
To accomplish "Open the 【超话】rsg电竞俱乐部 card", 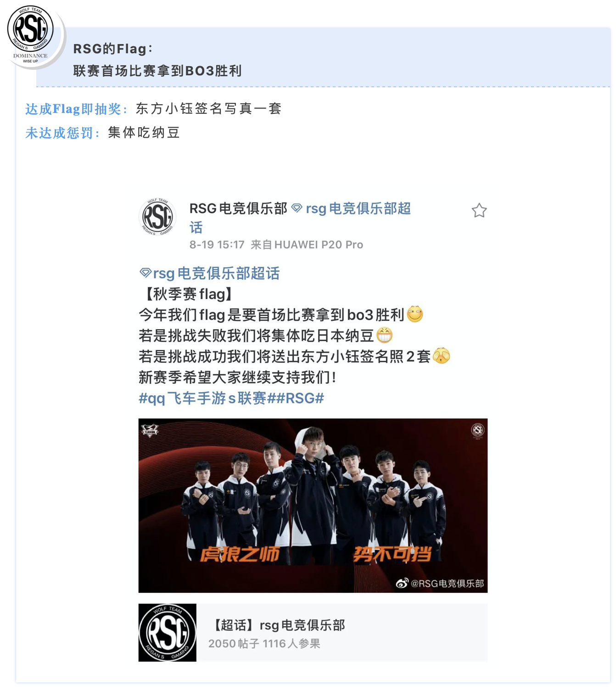I will pos(313,632).
